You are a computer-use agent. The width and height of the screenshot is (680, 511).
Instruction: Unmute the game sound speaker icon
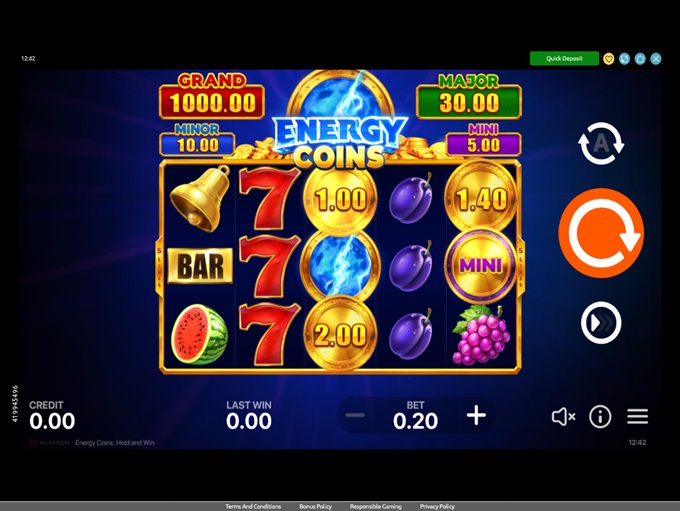[x=563, y=416]
